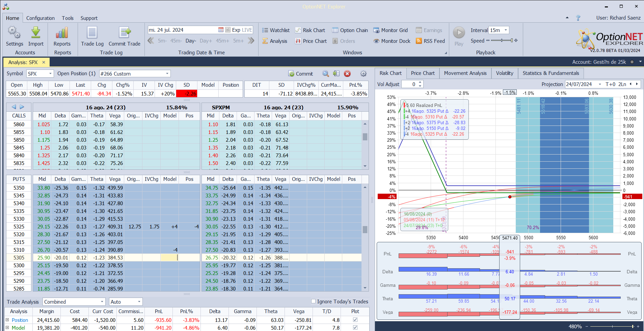Open the Analysis window from ribbon
644x331 pixels.
pos(275,41)
